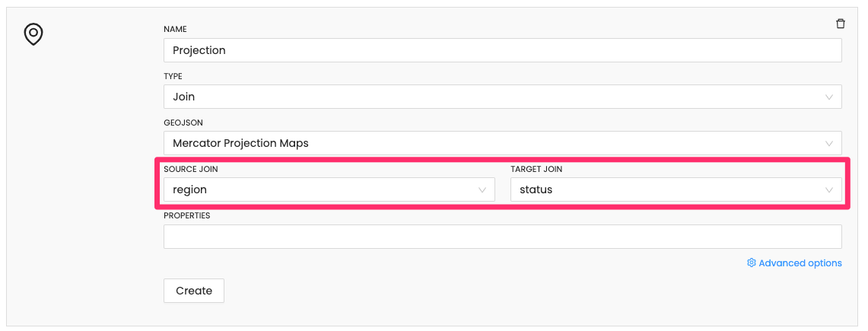This screenshot has width=868, height=331.
Task: Open the Advanced options link
Action: [800, 263]
